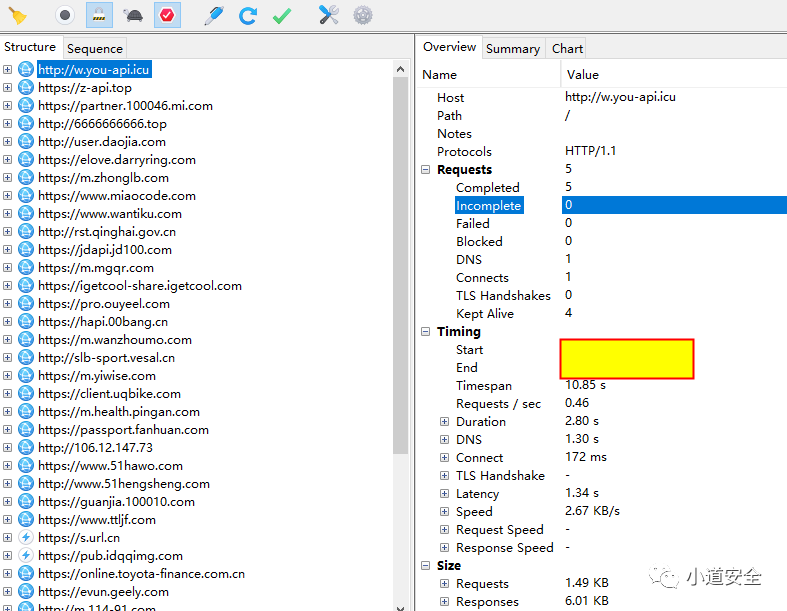787x611 pixels.
Task: Toggle throttling with the turtle icon
Action: tap(132, 15)
